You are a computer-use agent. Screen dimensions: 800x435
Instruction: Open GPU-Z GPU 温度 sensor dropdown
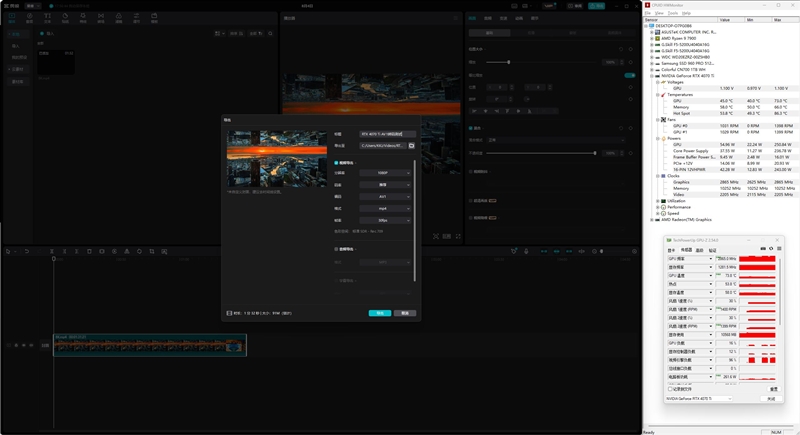click(710, 276)
